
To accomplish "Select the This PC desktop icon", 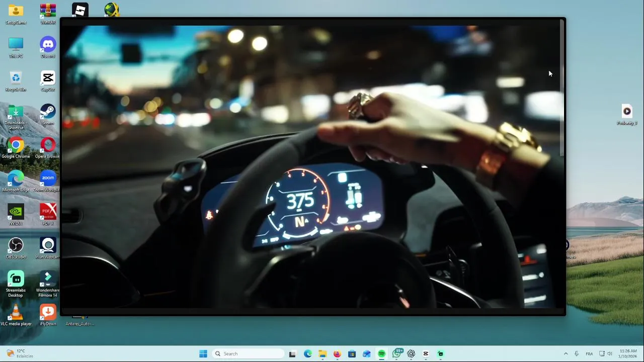I will click(16, 47).
